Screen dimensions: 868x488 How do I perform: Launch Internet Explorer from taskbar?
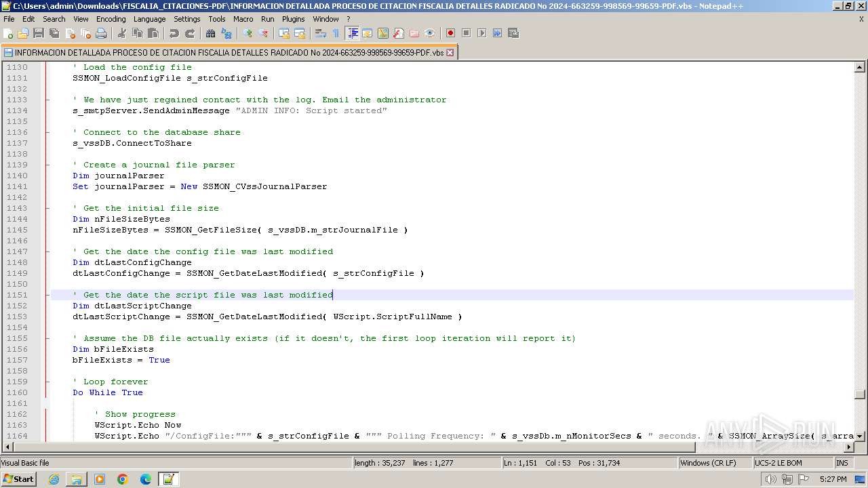coord(54,479)
